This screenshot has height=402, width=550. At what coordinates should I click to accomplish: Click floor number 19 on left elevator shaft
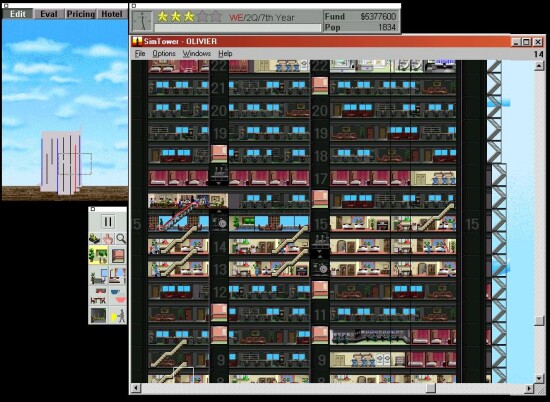tap(220, 134)
